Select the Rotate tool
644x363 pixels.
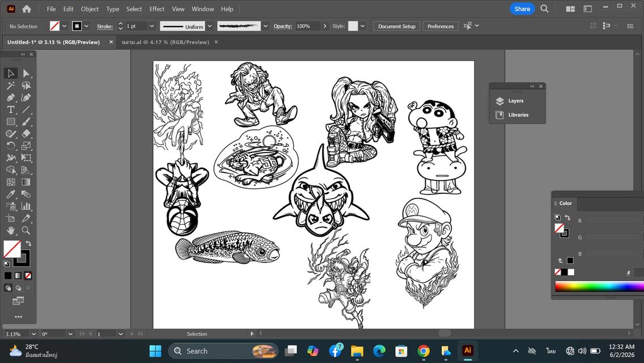[x=11, y=146]
